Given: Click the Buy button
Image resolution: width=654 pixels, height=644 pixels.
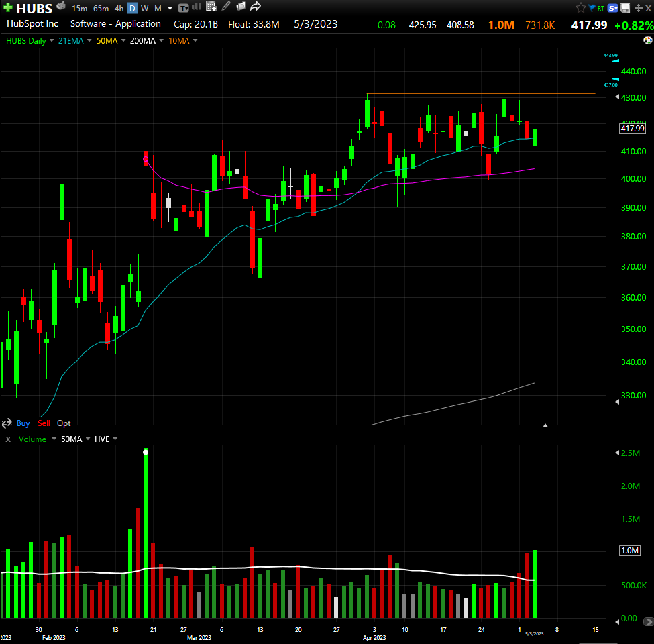Looking at the screenshot, I should (x=23, y=423).
